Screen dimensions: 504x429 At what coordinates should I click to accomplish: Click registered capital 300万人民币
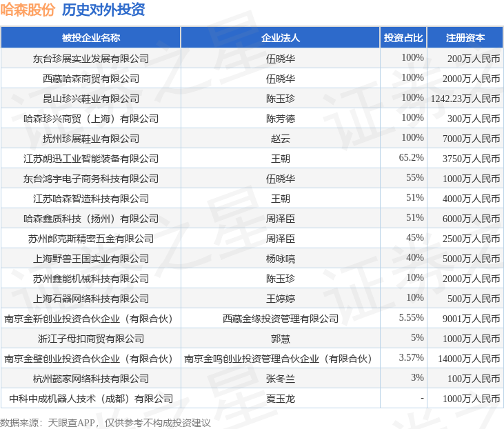click(474, 119)
